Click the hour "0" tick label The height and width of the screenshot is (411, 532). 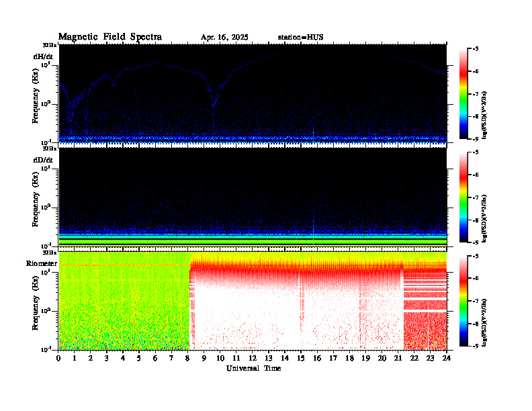58,359
